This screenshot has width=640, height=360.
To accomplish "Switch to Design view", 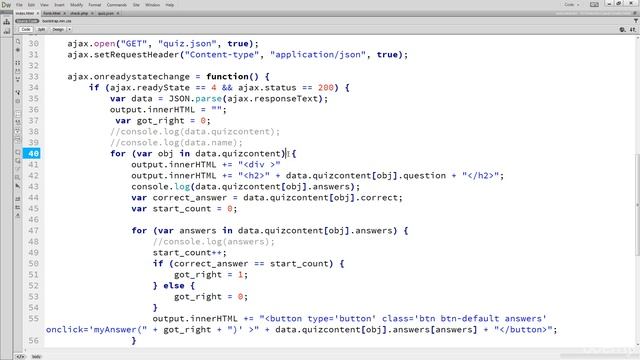I will (x=58, y=29).
